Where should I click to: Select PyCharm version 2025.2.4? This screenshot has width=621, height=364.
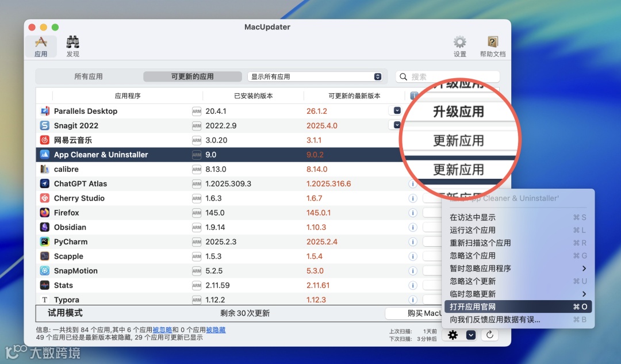point(322,242)
